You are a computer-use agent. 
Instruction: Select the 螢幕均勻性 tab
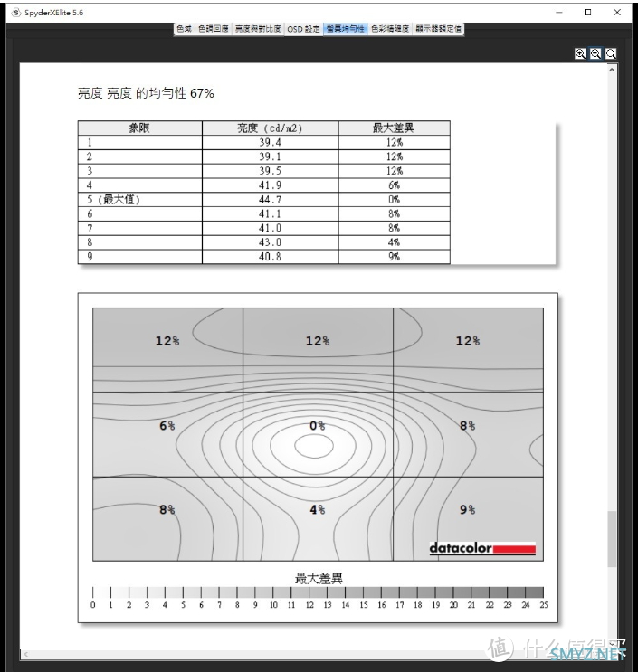[346, 29]
